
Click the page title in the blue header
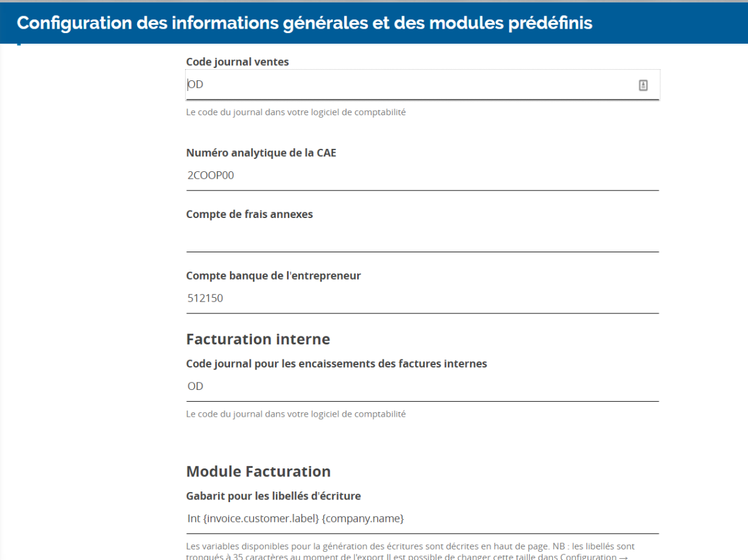point(304,23)
